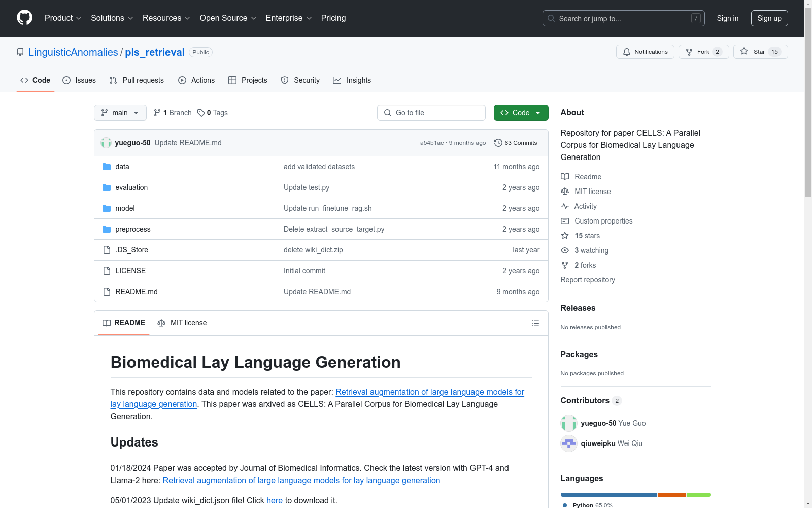Expand the Solutions menu
The height and width of the screenshot is (508, 812).
[x=112, y=18]
